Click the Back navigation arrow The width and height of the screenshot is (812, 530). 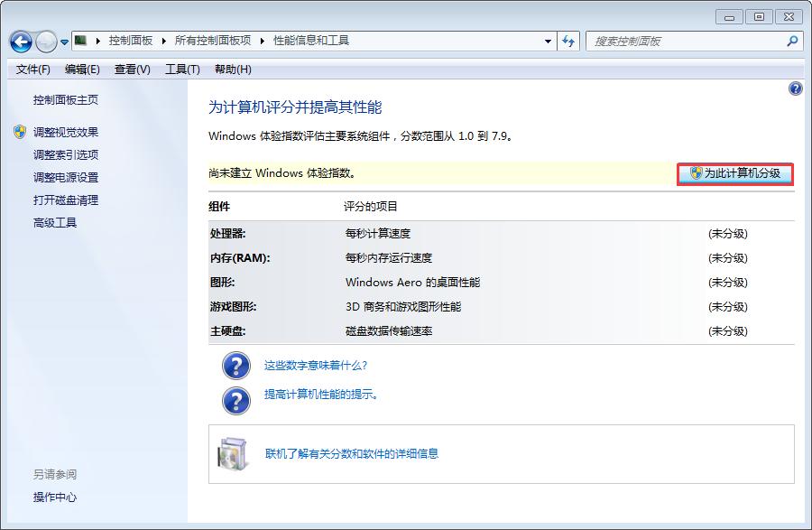click(x=20, y=42)
